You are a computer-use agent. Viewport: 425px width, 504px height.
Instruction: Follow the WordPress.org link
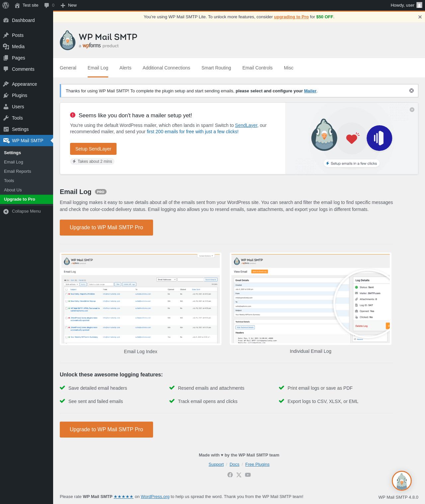[x=155, y=497]
